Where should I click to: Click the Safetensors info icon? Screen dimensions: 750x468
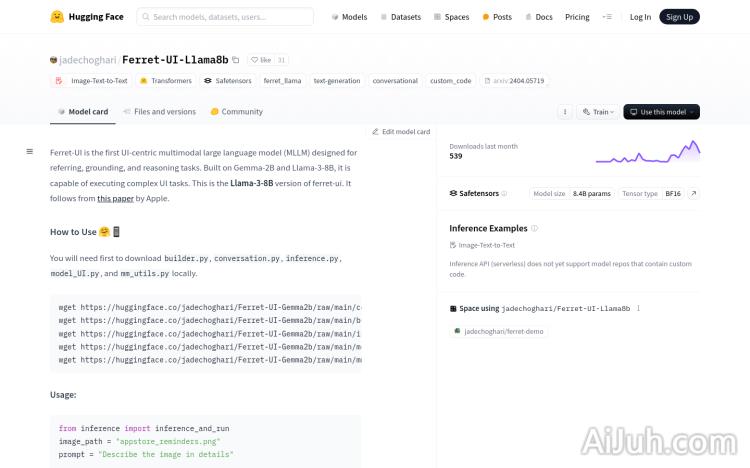[x=504, y=193]
